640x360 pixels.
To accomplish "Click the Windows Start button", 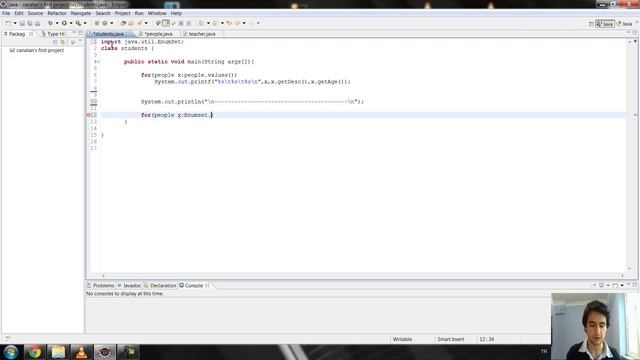I will point(11,352).
